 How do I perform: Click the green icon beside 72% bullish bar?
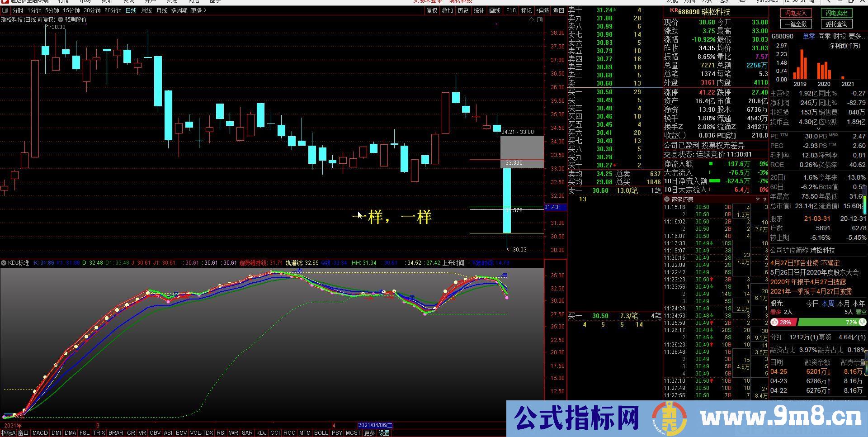pos(863,322)
